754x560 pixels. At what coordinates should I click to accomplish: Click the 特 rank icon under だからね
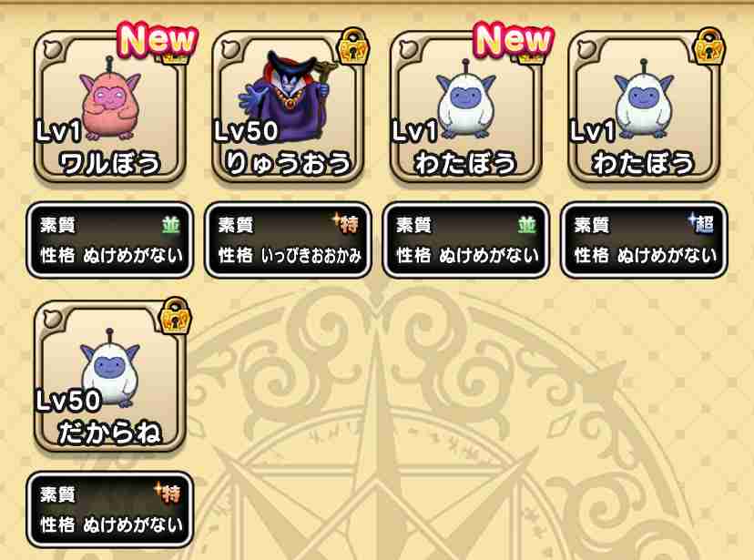coord(168,494)
